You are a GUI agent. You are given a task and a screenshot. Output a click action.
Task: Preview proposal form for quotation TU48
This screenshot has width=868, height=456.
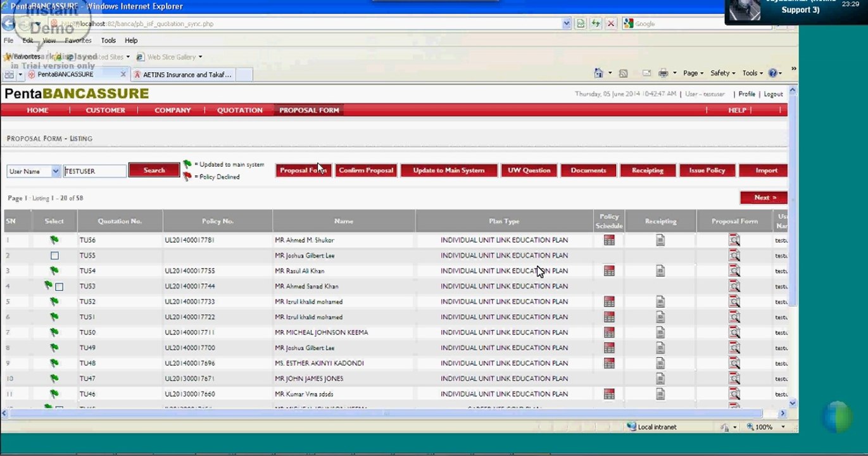coord(734,363)
